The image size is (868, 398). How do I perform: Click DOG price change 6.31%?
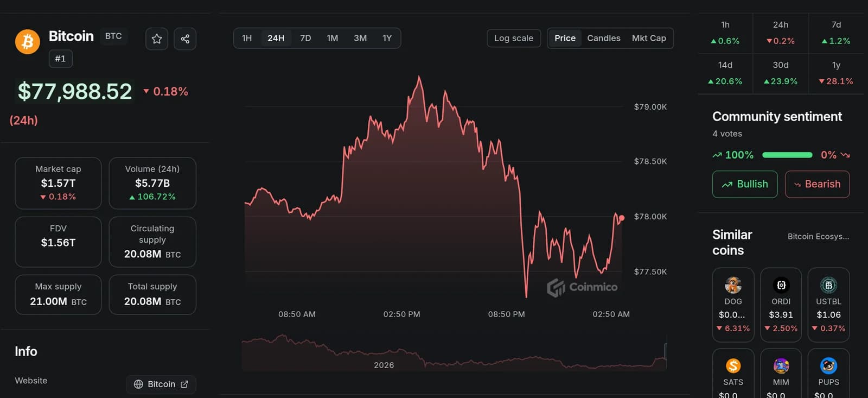733,328
